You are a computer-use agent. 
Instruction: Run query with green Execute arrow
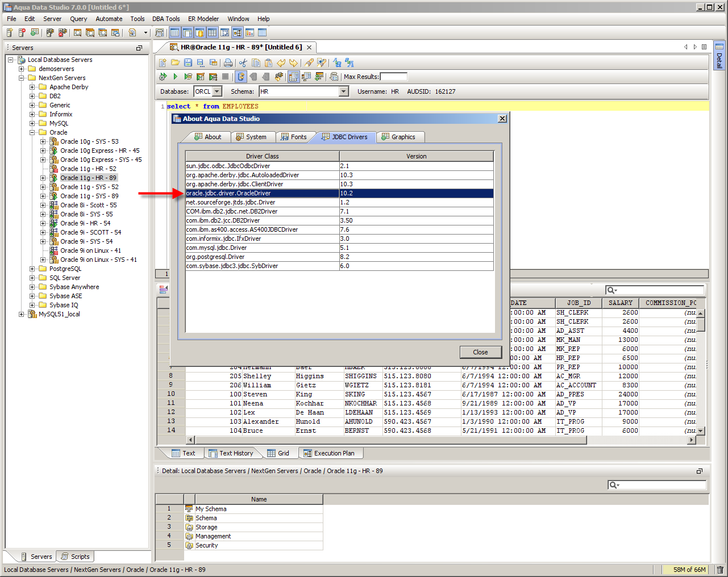point(175,77)
